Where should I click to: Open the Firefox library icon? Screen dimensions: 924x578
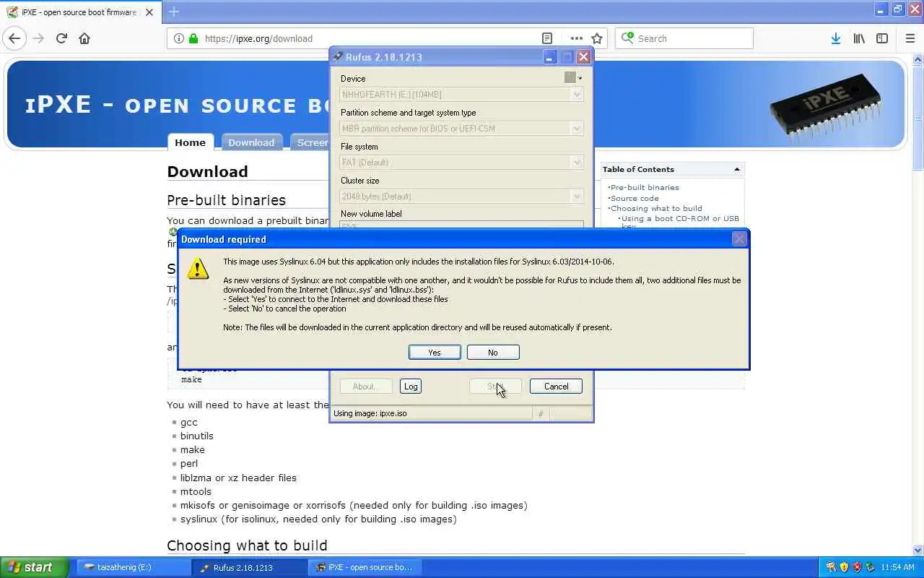coord(859,38)
